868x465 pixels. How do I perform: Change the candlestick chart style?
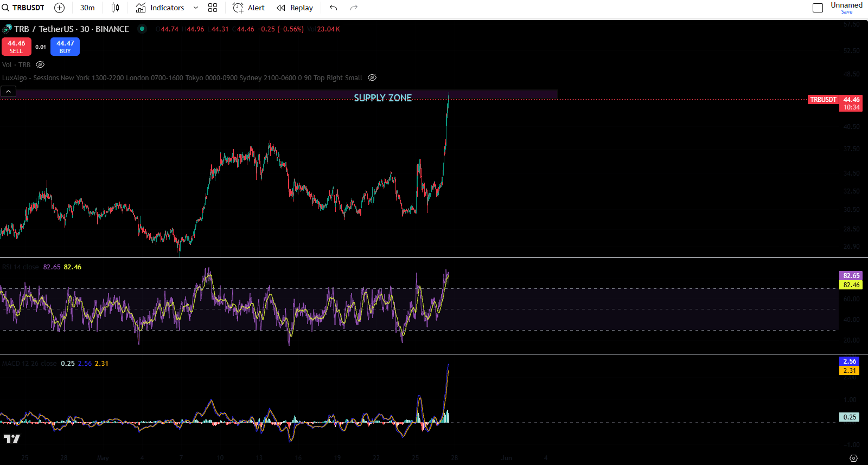(115, 8)
